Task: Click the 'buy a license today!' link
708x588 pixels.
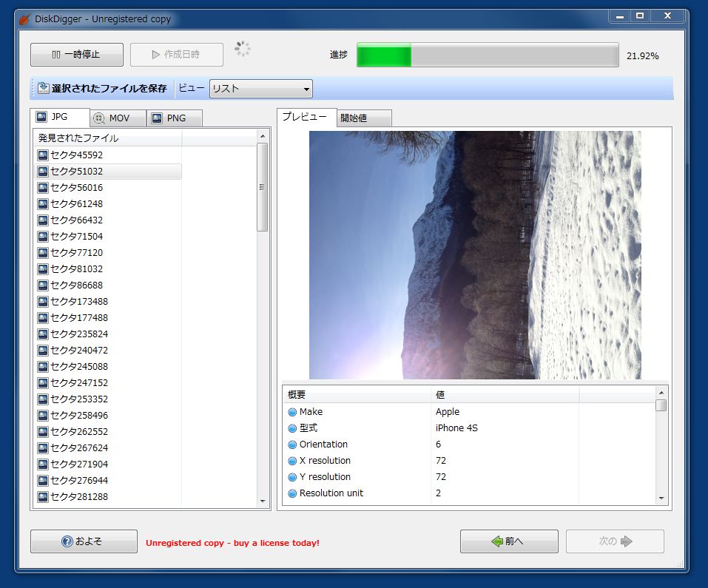Action: [x=277, y=543]
